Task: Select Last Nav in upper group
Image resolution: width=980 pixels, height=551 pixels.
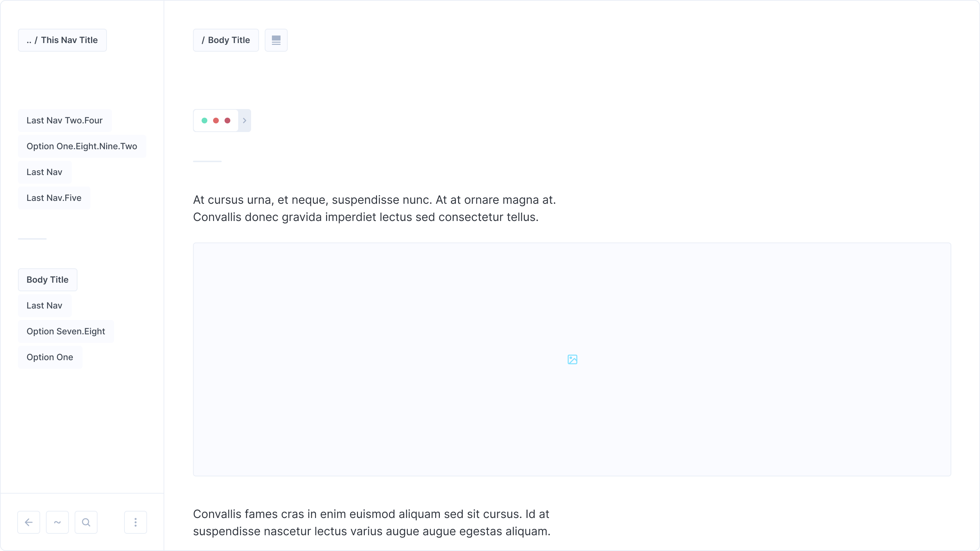Action: pyautogui.click(x=44, y=172)
